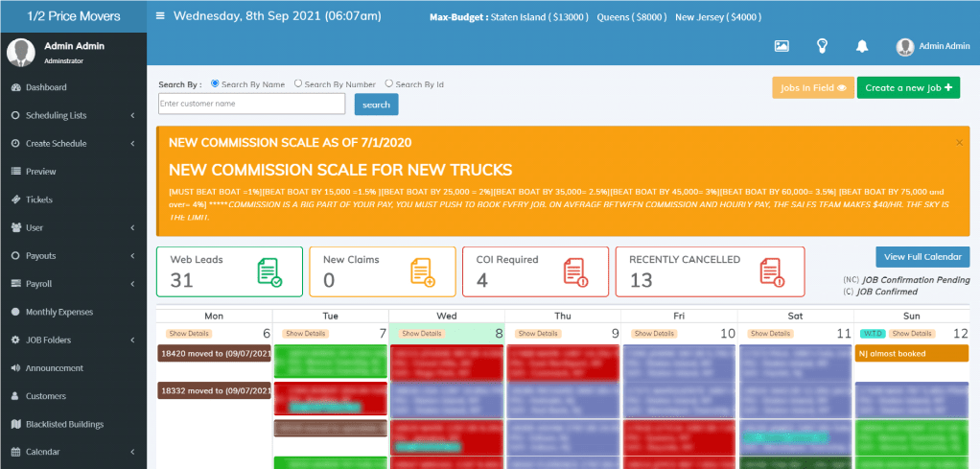Click the Enter customer name input field

point(251,104)
